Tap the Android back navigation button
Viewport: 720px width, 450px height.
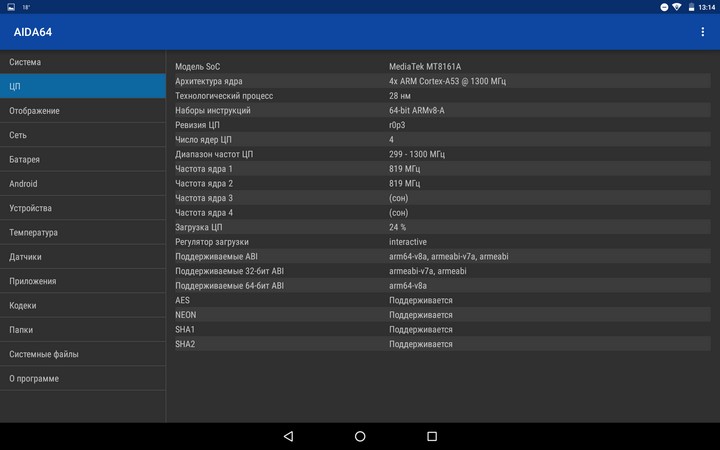288,436
